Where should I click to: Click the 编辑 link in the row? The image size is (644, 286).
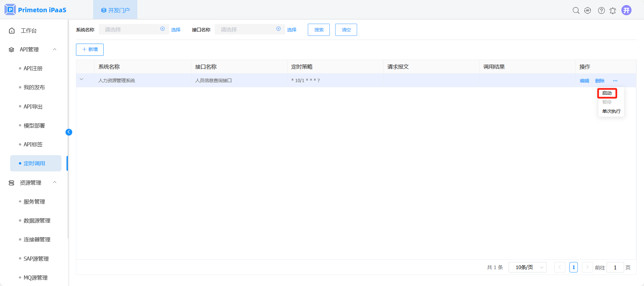tap(584, 81)
